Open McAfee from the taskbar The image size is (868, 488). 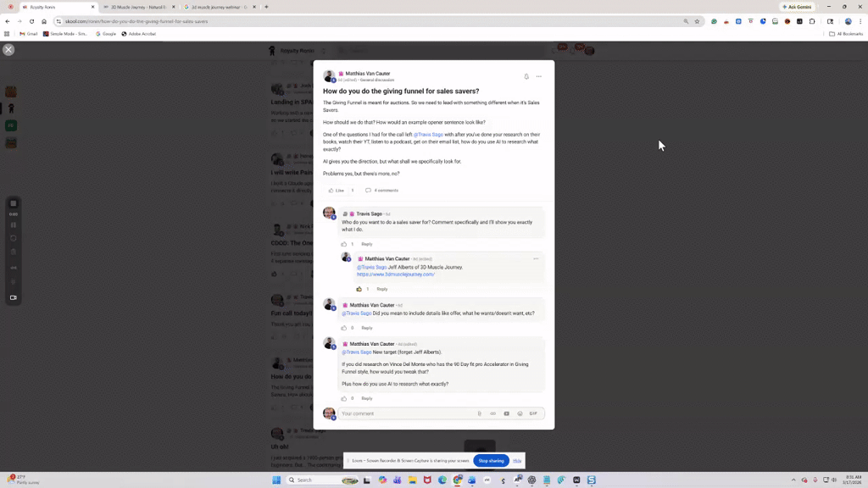(x=427, y=480)
